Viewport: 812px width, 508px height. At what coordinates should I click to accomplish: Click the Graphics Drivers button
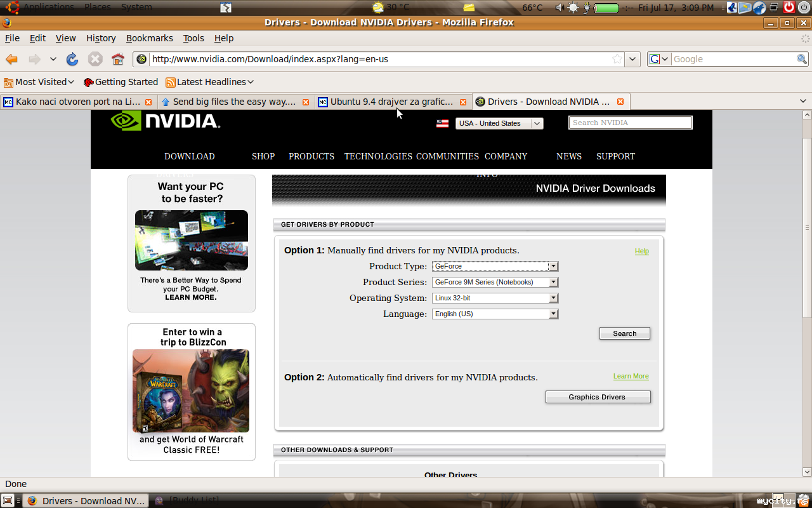pos(598,397)
